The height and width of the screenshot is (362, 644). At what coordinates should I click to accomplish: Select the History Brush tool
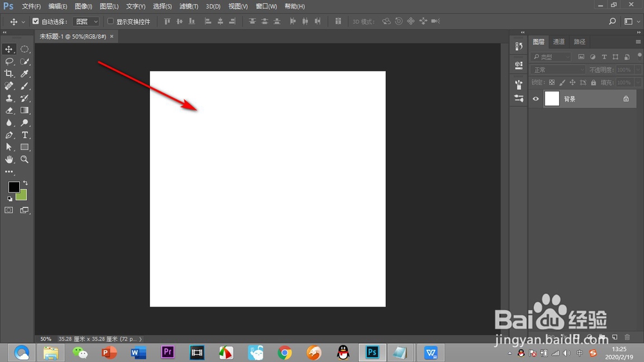[x=24, y=98]
